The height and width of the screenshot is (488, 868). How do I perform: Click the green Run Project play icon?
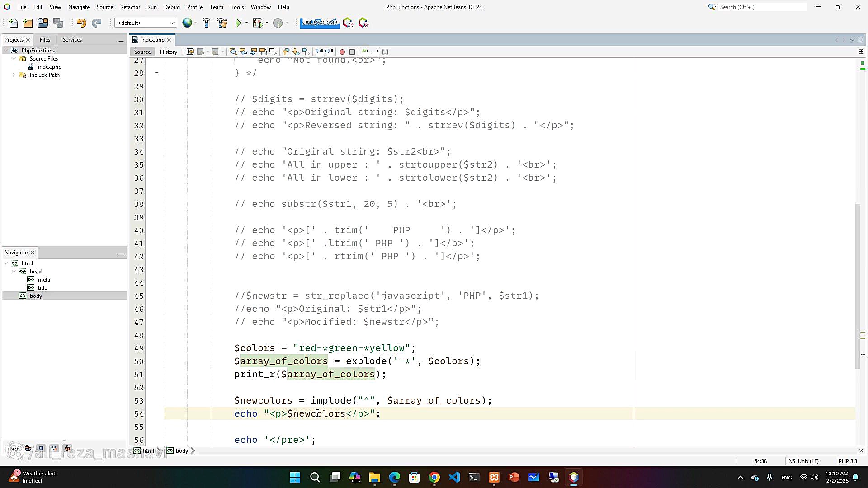[x=238, y=23]
